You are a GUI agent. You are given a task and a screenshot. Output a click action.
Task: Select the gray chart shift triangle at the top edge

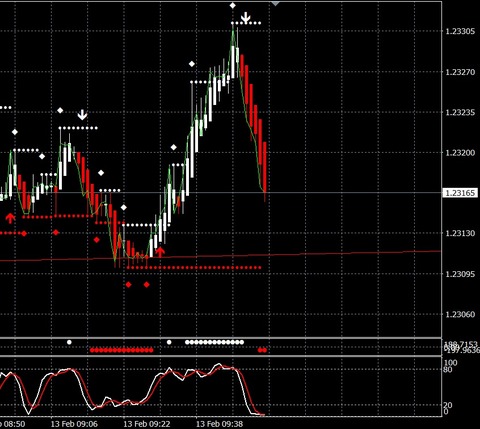[275, 3]
